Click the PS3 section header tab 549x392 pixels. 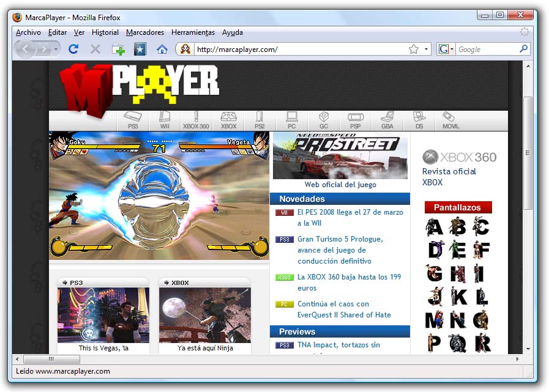coord(103,283)
